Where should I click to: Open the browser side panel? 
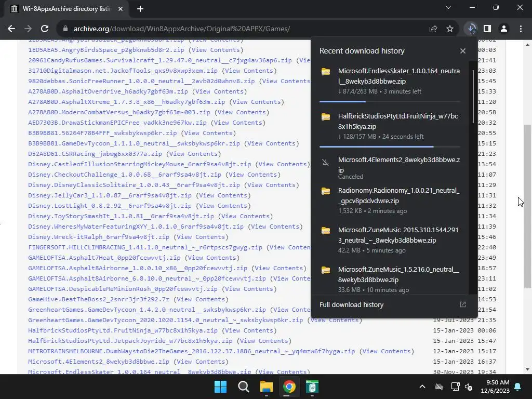point(487,29)
